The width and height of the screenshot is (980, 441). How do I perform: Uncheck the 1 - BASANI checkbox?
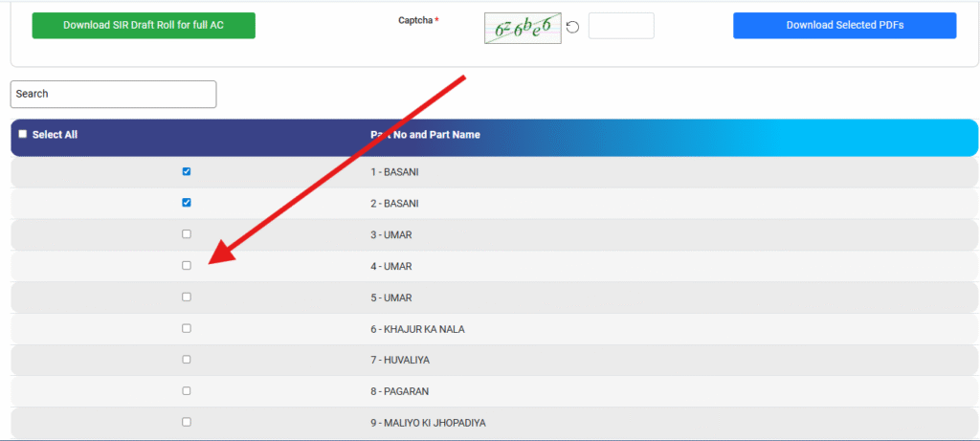tap(187, 172)
